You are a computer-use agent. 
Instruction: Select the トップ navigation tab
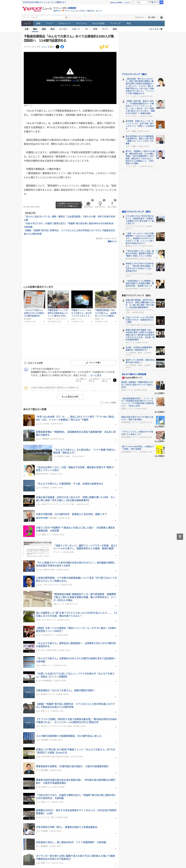[27, 24]
